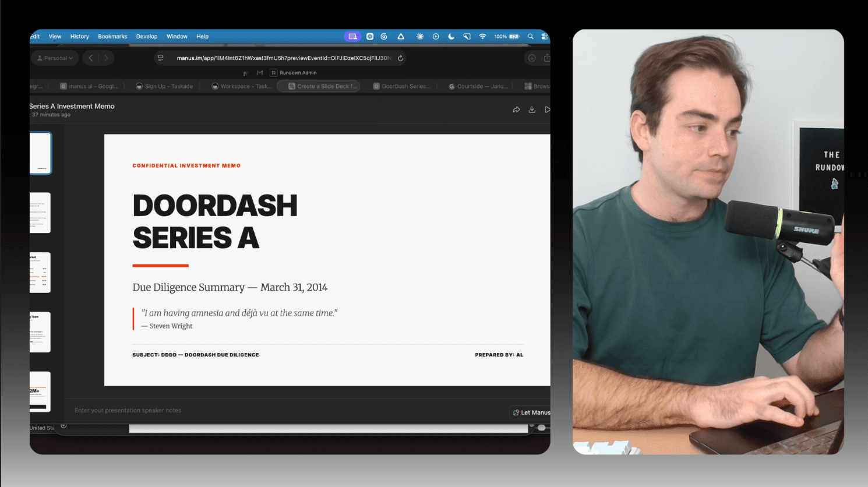Image resolution: width=868 pixels, height=487 pixels.
Task: Open the Sign Up - Taskade bookmark
Action: coord(164,86)
